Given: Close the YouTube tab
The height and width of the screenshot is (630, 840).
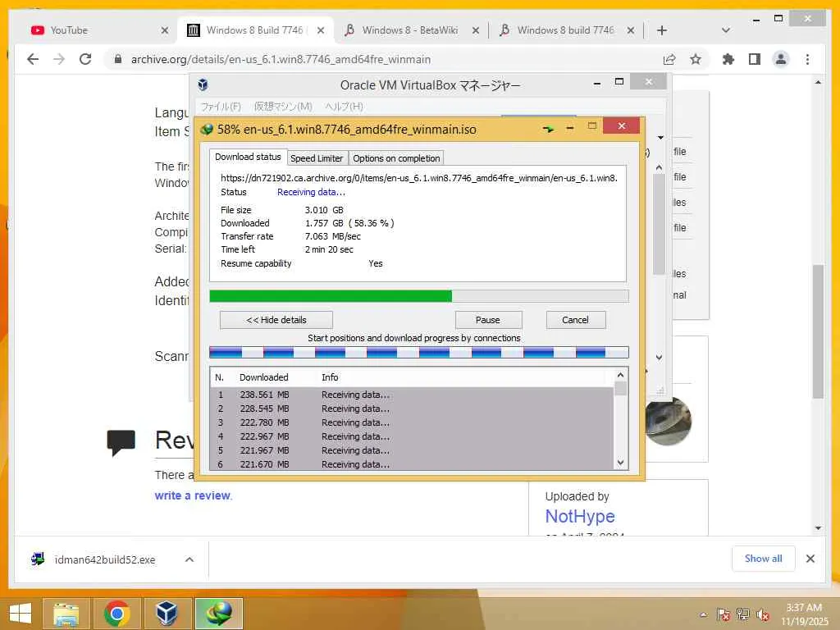Looking at the screenshot, I should pyautogui.click(x=164, y=30).
